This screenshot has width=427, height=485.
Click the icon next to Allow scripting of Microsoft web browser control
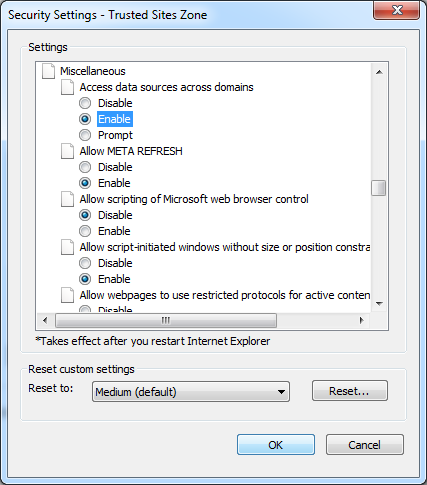67,199
